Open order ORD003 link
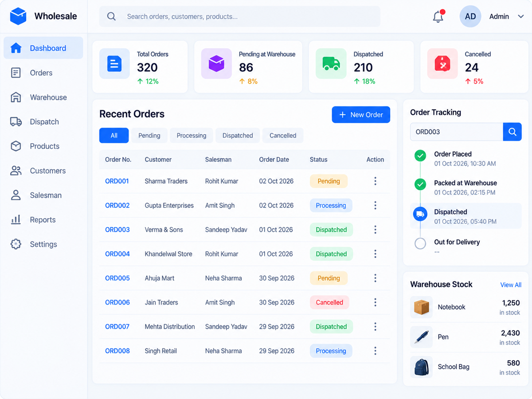The height and width of the screenshot is (399, 532). pos(117,230)
